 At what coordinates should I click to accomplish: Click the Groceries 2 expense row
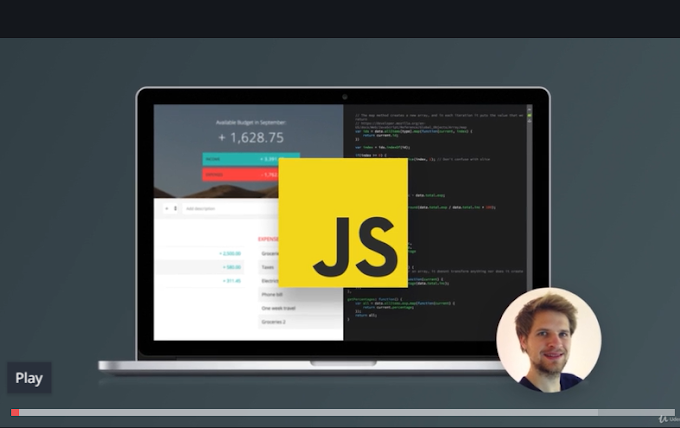click(300, 322)
